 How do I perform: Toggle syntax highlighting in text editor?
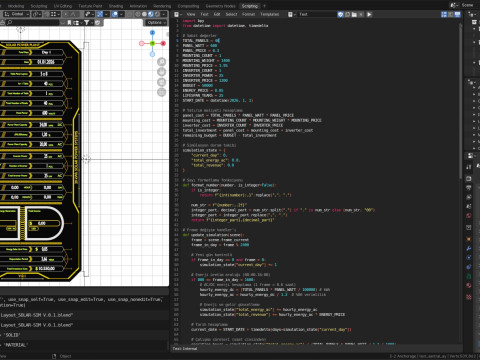coord(458,14)
